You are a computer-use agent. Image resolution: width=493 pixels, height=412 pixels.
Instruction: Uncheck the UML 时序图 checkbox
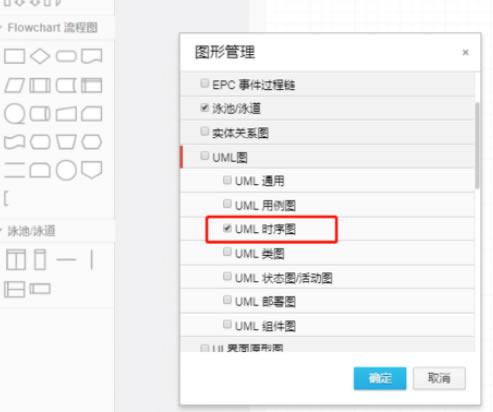[x=227, y=228]
